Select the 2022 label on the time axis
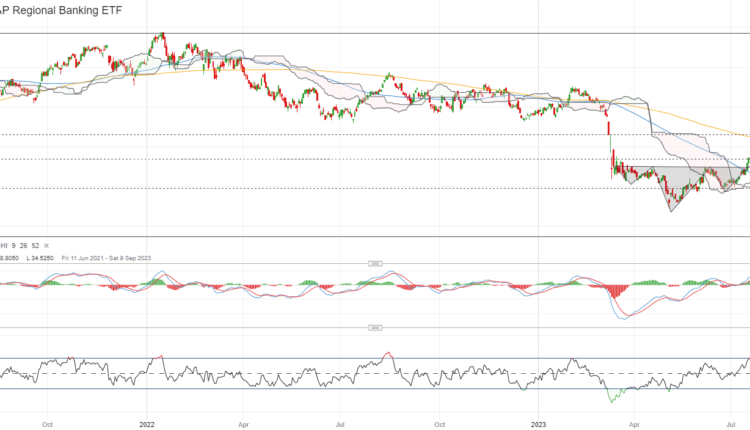 click(x=145, y=423)
